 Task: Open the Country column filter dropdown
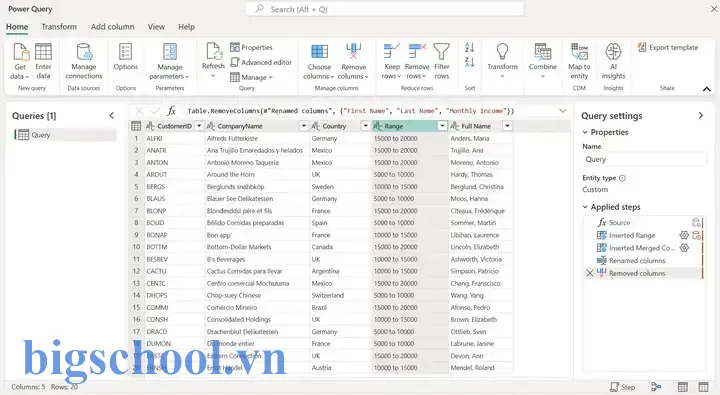(365, 126)
